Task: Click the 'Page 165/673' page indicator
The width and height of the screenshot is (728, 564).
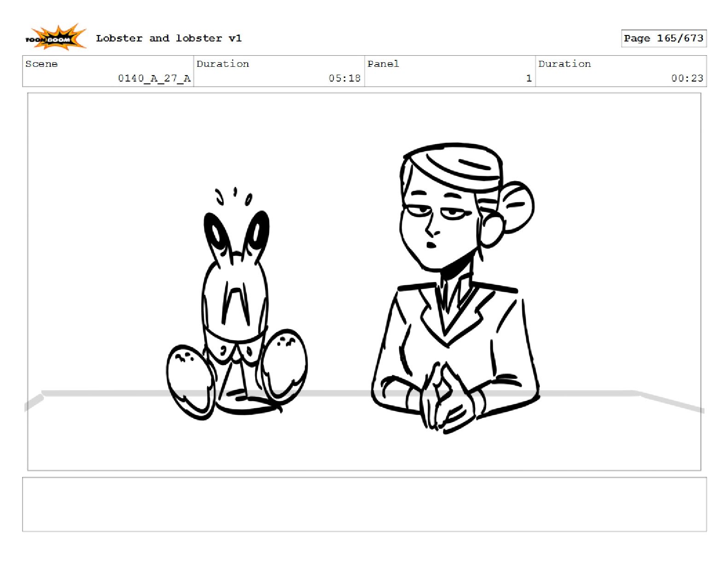Action: pos(664,38)
